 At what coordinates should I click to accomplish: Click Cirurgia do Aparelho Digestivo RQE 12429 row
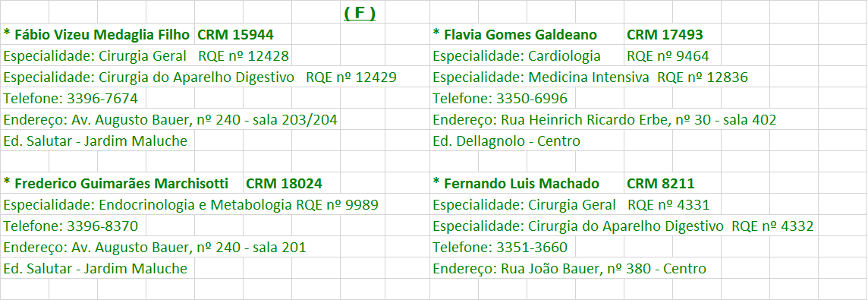(200, 77)
